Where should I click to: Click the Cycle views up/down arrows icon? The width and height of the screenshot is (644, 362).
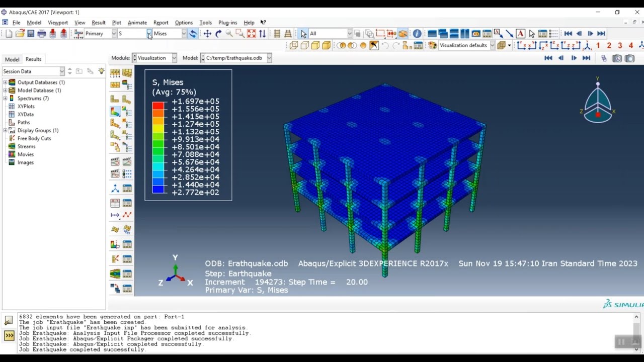point(262,34)
